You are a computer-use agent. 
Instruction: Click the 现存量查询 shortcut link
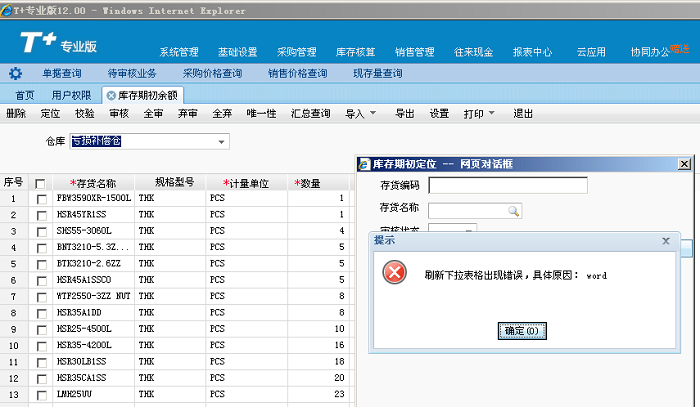point(378,73)
